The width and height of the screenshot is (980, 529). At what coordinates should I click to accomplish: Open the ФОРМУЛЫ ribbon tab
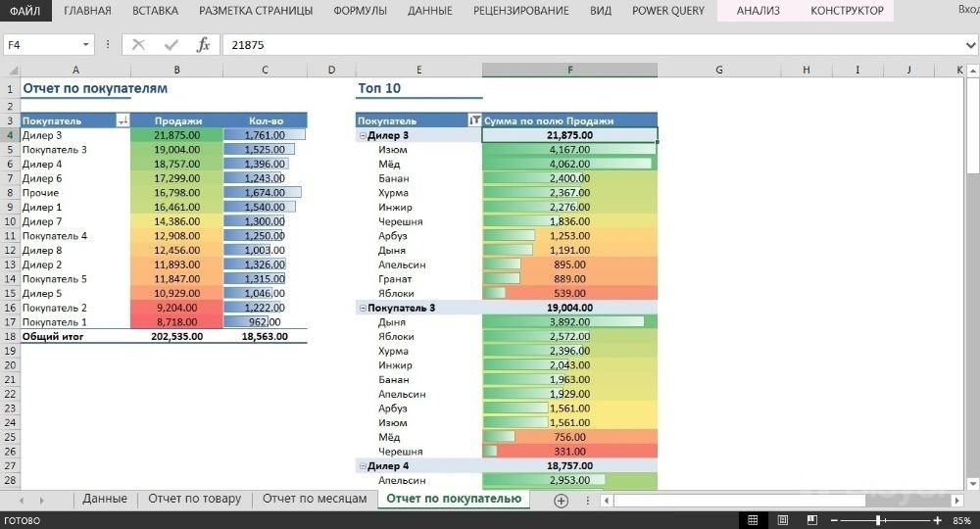click(x=360, y=11)
